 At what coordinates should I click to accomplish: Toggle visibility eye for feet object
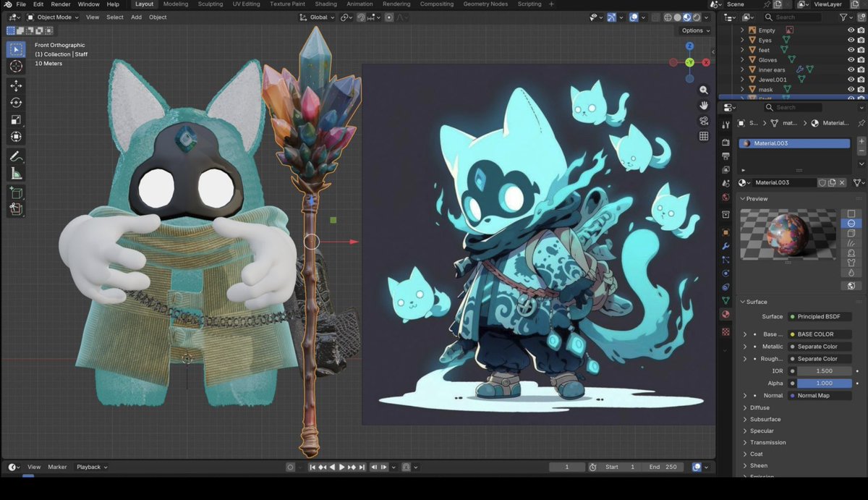pyautogui.click(x=851, y=50)
